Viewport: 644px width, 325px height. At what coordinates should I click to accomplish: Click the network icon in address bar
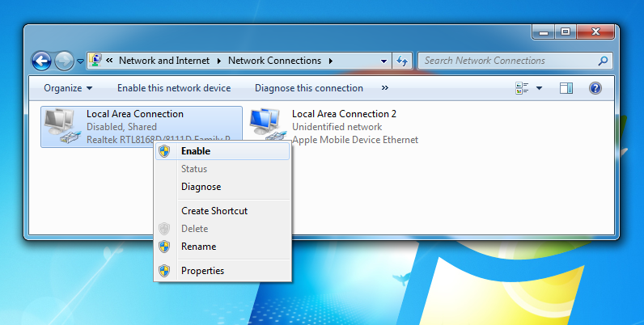click(95, 61)
